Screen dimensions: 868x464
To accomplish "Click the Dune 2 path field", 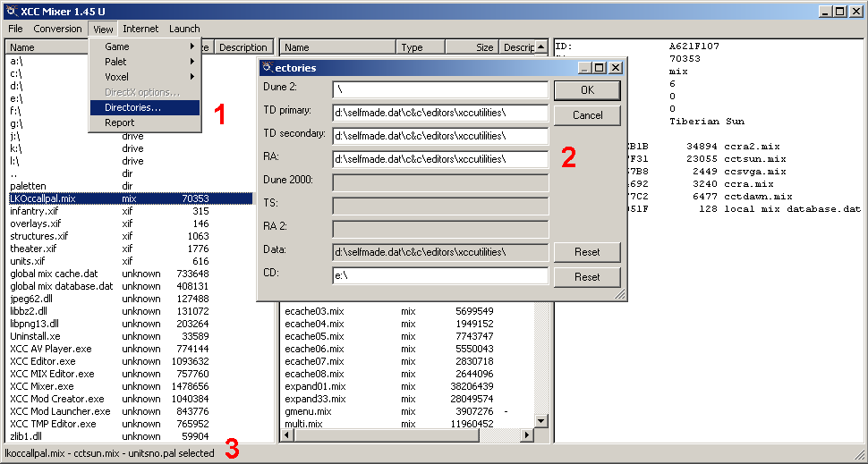I will 440,89.
